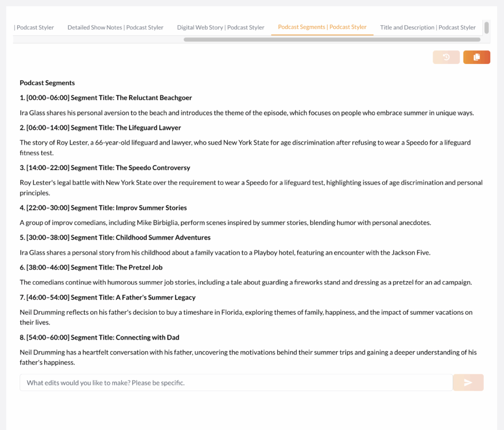This screenshot has height=430, width=504.
Task: Focus the 'What edits would you like' input
Action: point(236,383)
